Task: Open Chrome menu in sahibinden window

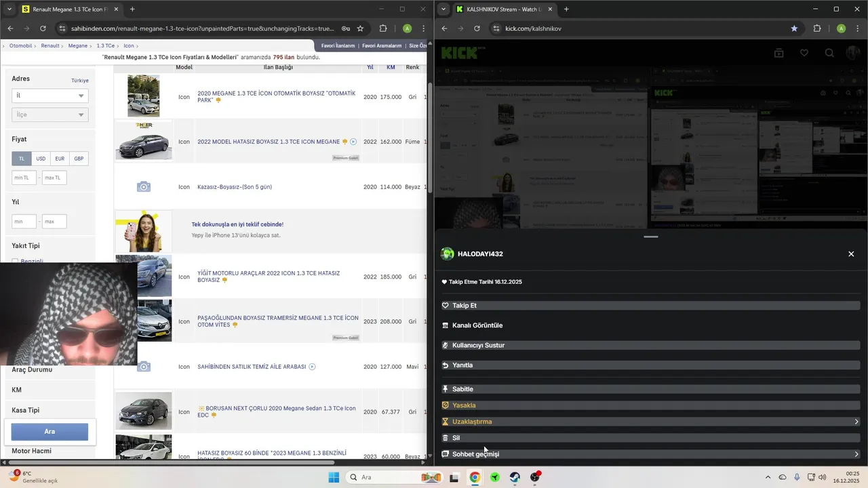Action: pyautogui.click(x=424, y=28)
